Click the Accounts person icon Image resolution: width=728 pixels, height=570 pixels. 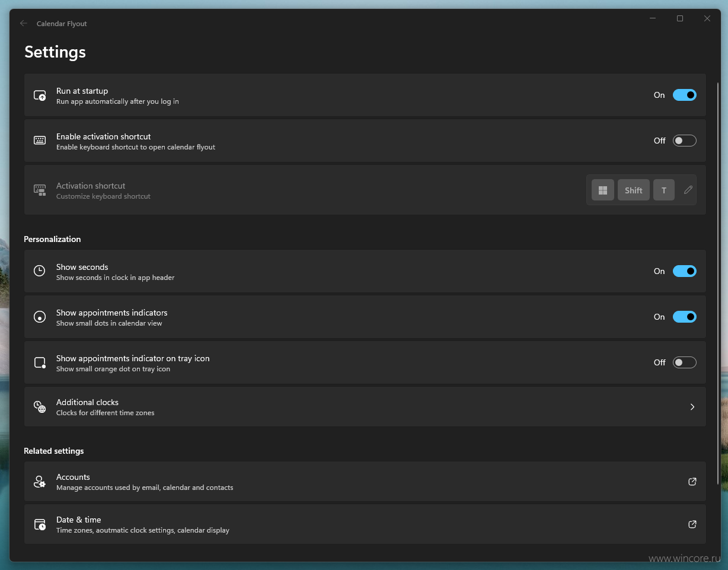pyautogui.click(x=40, y=482)
